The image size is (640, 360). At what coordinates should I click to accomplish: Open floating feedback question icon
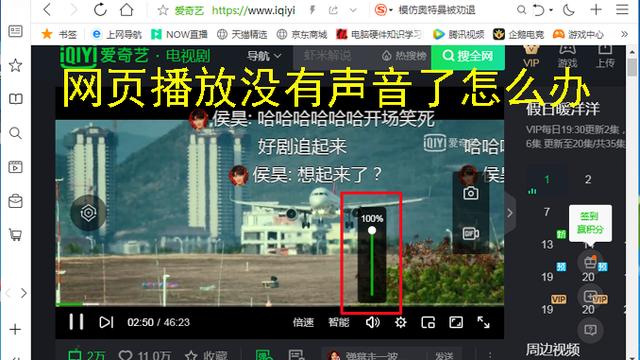pos(590,329)
